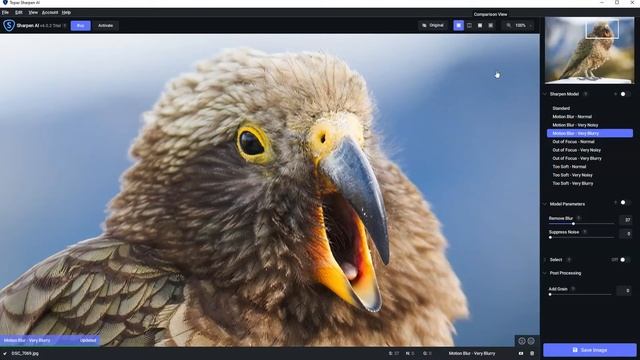Click the trash icon in bottom bar
Viewport: 640px width, 360px height.
point(532,353)
